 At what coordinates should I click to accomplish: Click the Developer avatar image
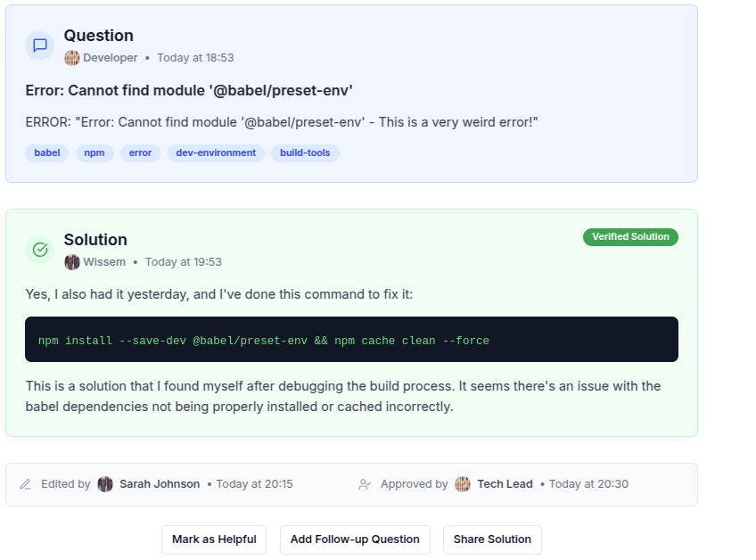[x=72, y=58]
